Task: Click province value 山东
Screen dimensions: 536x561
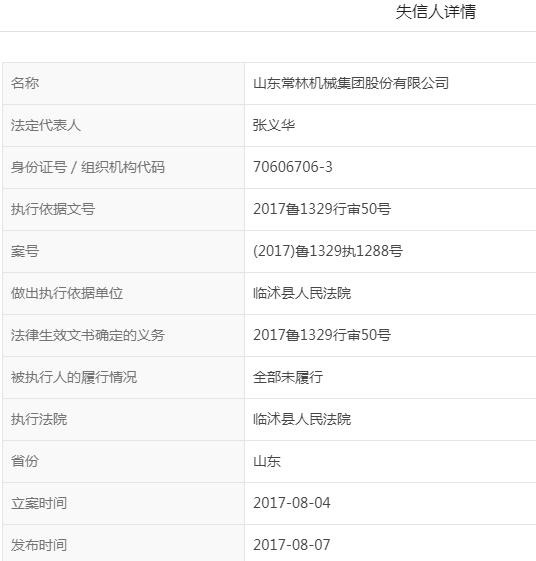Action: pos(267,461)
